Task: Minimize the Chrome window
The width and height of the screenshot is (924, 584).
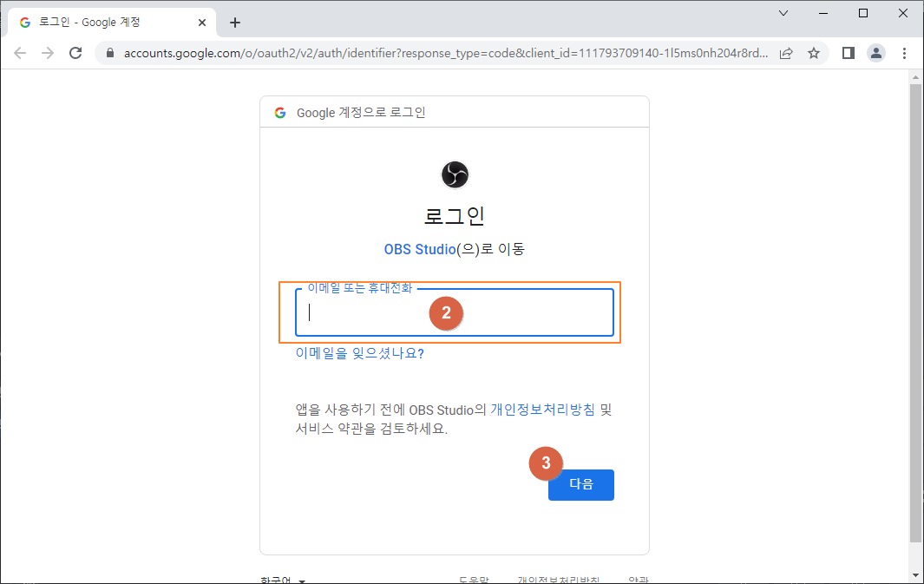Action: [x=823, y=13]
